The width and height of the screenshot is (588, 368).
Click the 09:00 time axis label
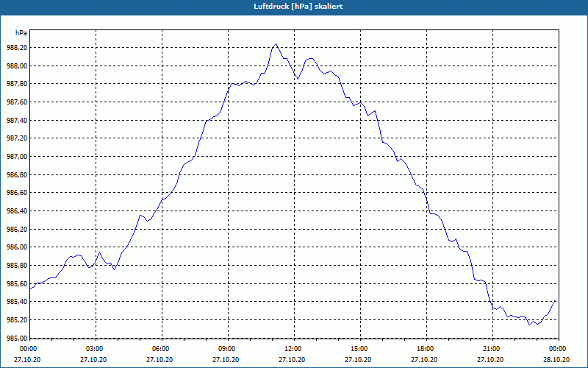click(x=228, y=349)
